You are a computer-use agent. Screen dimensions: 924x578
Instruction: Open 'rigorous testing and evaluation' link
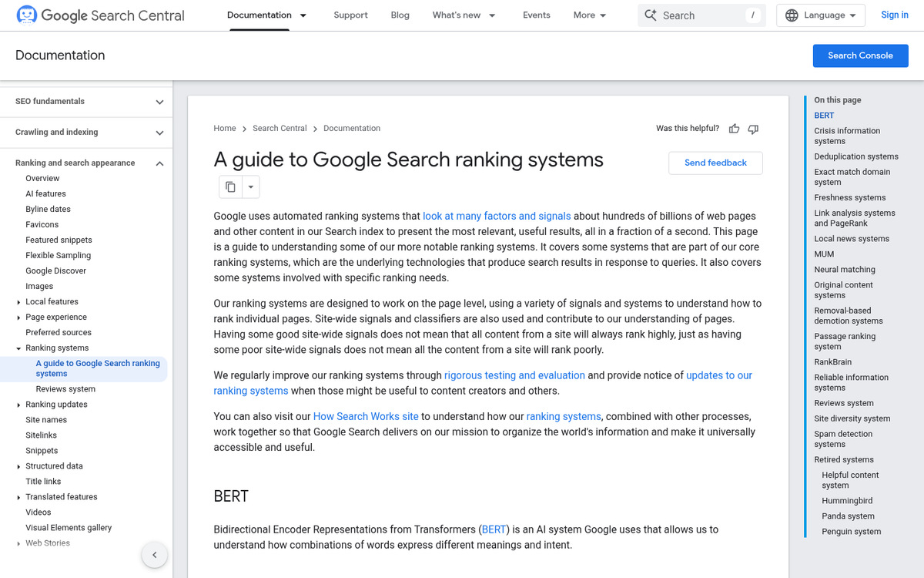coord(514,375)
